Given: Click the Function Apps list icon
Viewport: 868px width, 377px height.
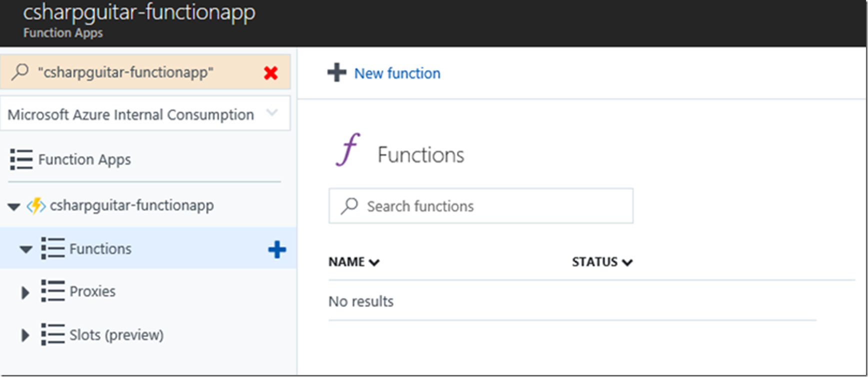Looking at the screenshot, I should click(x=21, y=159).
